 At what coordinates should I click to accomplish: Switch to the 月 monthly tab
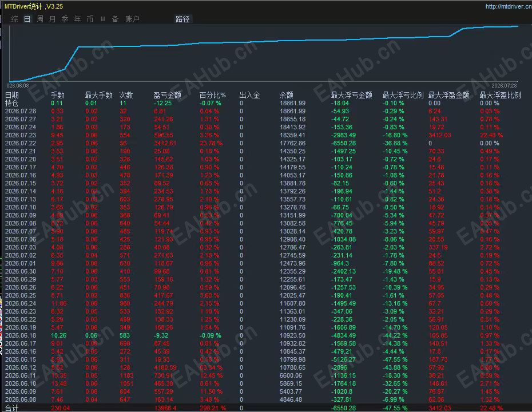pyautogui.click(x=52, y=19)
